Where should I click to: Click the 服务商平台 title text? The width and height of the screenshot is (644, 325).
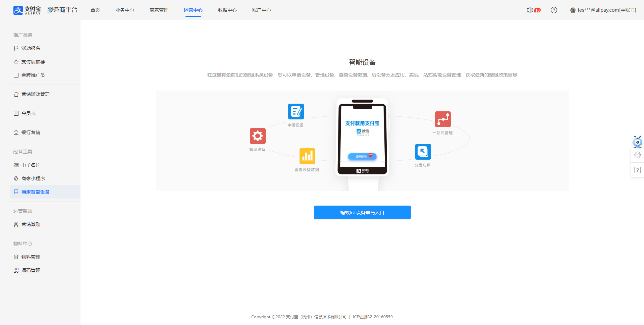62,10
